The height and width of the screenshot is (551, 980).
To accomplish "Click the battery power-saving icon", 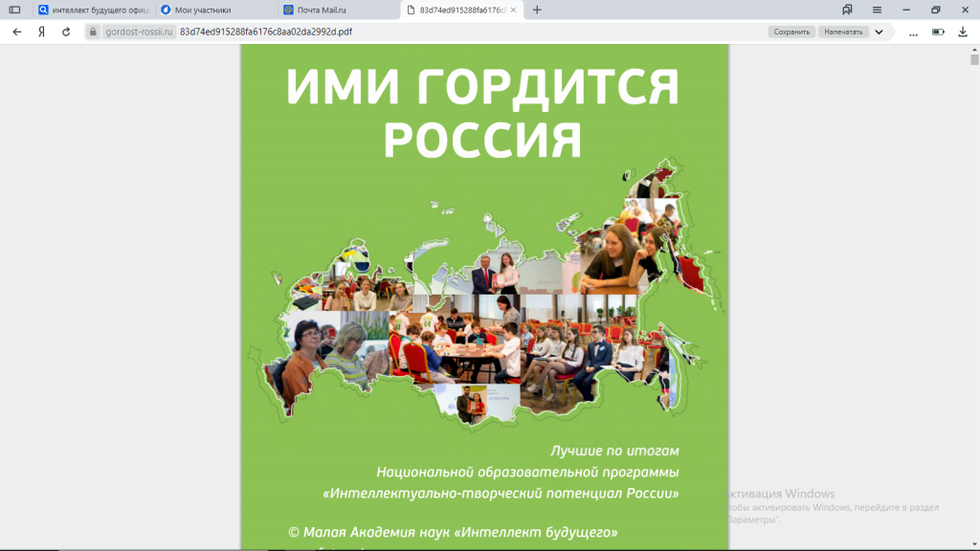I will 938,32.
